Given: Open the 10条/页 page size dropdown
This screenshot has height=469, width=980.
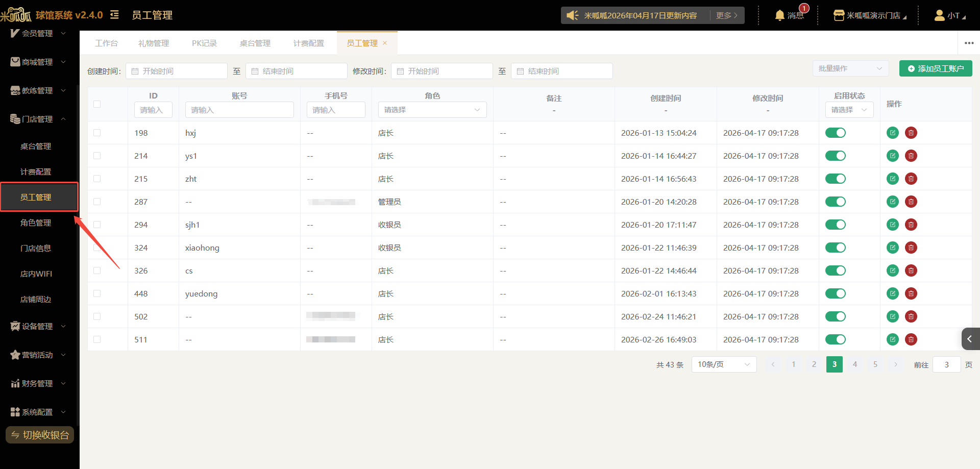Looking at the screenshot, I should (724, 364).
